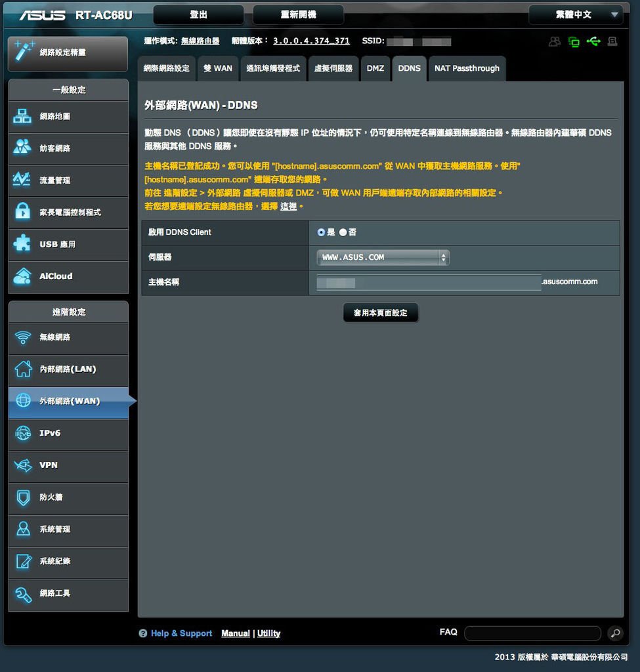Click the 重新開機 (Reboot) button
The width and height of the screenshot is (640, 672).
click(299, 15)
